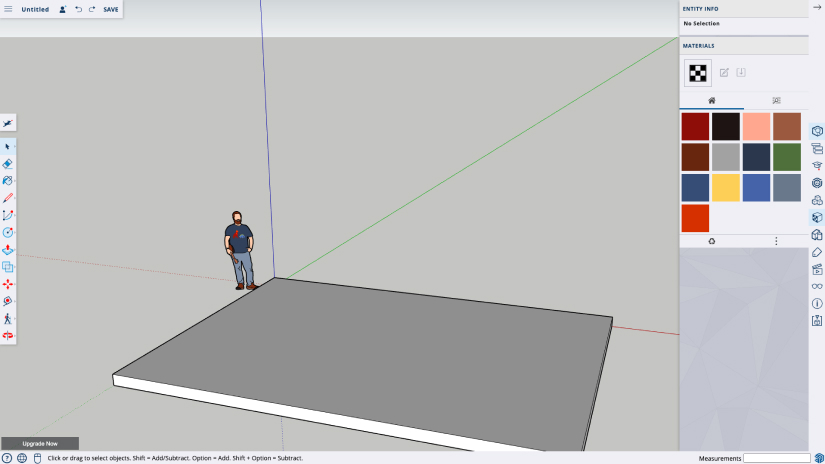Select the Move tool
The height and width of the screenshot is (464, 825).
pos(8,284)
